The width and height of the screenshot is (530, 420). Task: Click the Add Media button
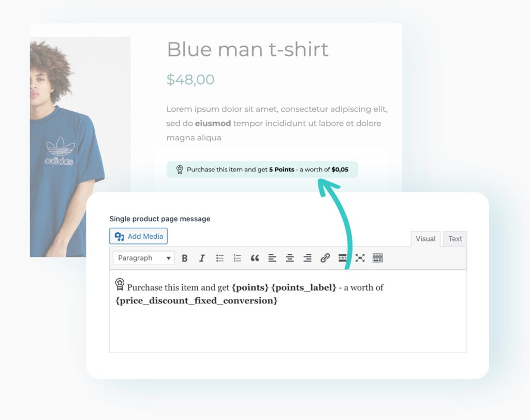[138, 236]
